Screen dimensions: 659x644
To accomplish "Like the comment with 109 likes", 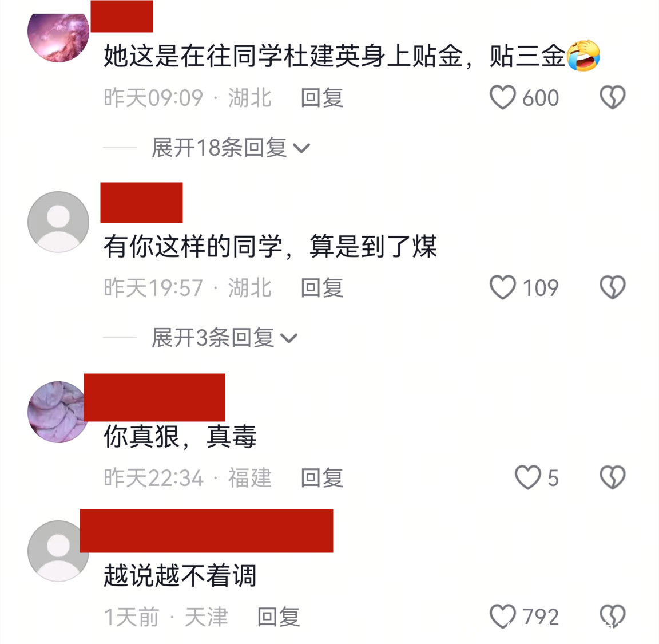I will pos(503,288).
